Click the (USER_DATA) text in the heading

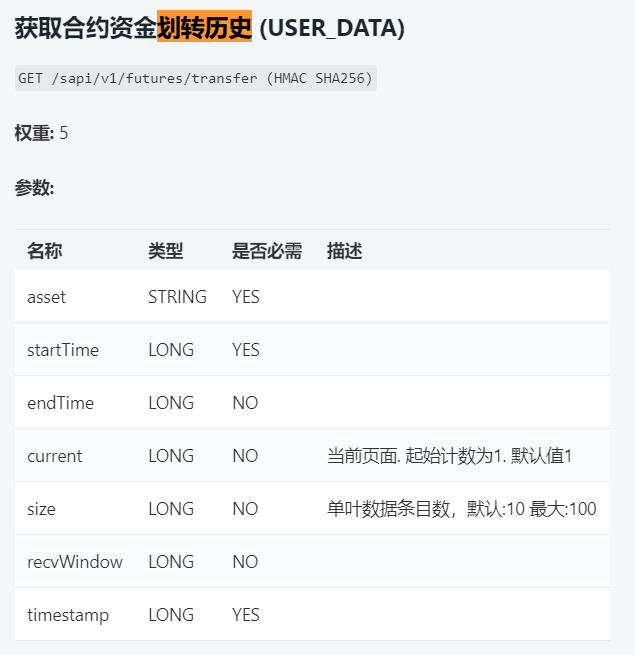tap(331, 28)
